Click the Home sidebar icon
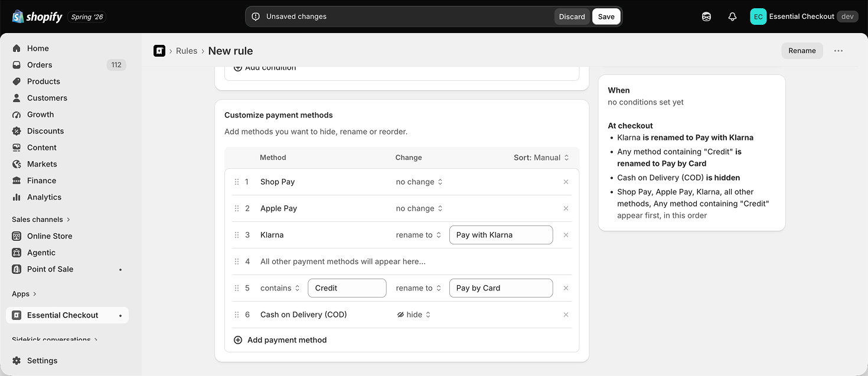 tap(17, 48)
